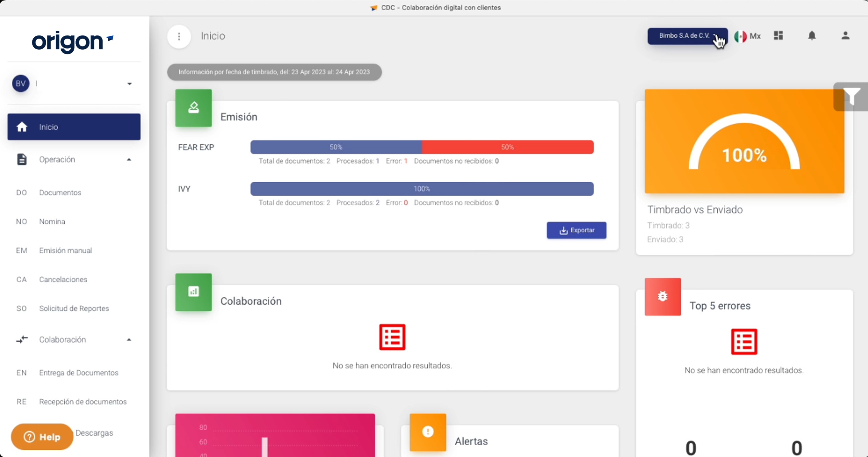This screenshot has height=457, width=868.
Task: Open Emisión manual menu item
Action: point(65,250)
